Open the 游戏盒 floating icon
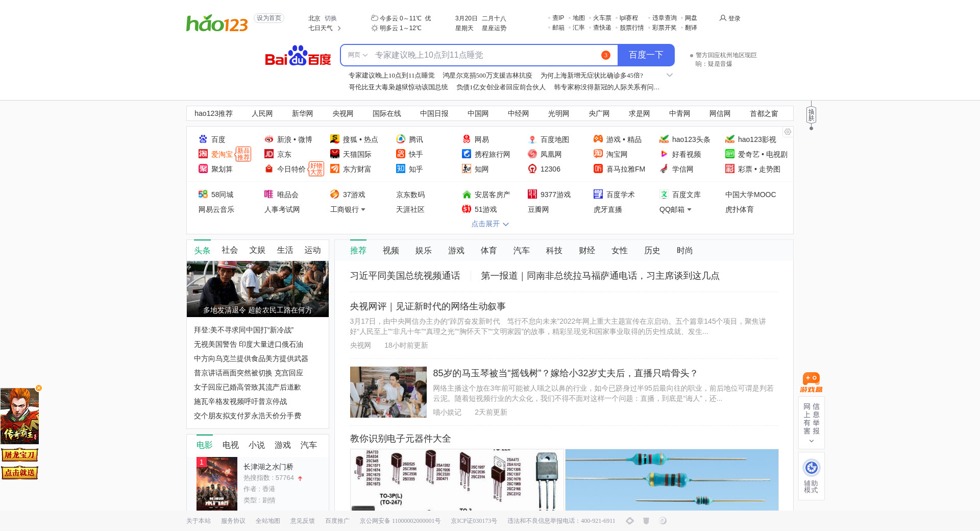980x531 pixels. [811, 382]
